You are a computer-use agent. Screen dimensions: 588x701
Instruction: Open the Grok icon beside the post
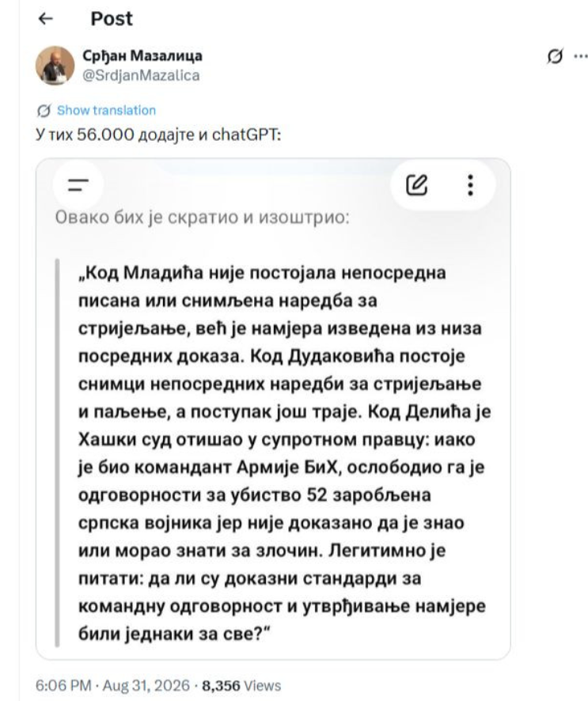[555, 56]
